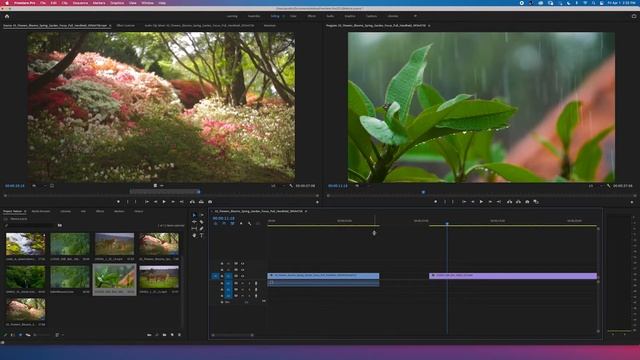Screen dimensions: 640x360
Task: Select the Hand tool
Action: click(194, 236)
